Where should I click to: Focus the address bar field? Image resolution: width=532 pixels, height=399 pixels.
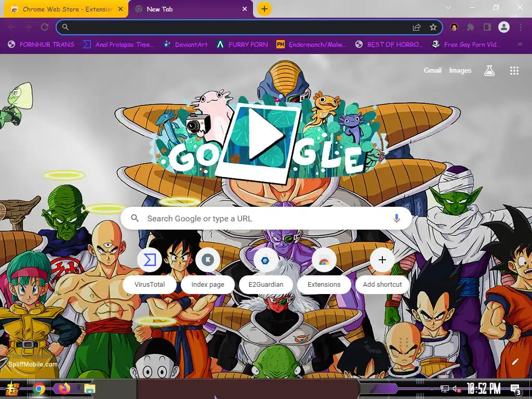[249, 27]
